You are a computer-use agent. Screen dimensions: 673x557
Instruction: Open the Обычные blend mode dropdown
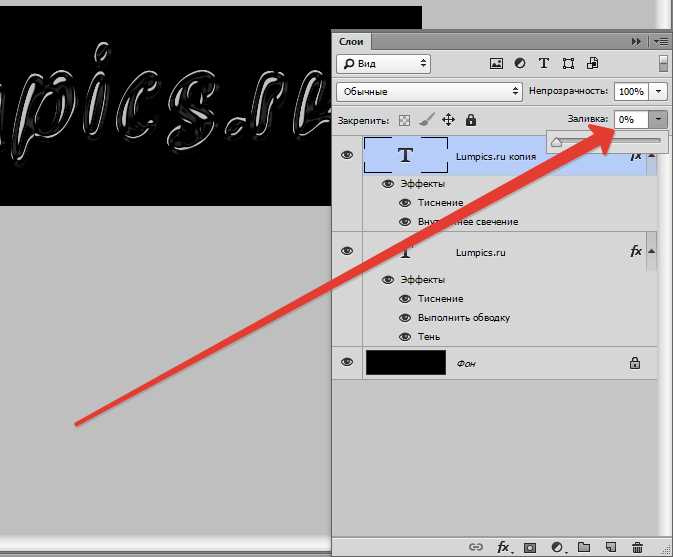[429, 91]
